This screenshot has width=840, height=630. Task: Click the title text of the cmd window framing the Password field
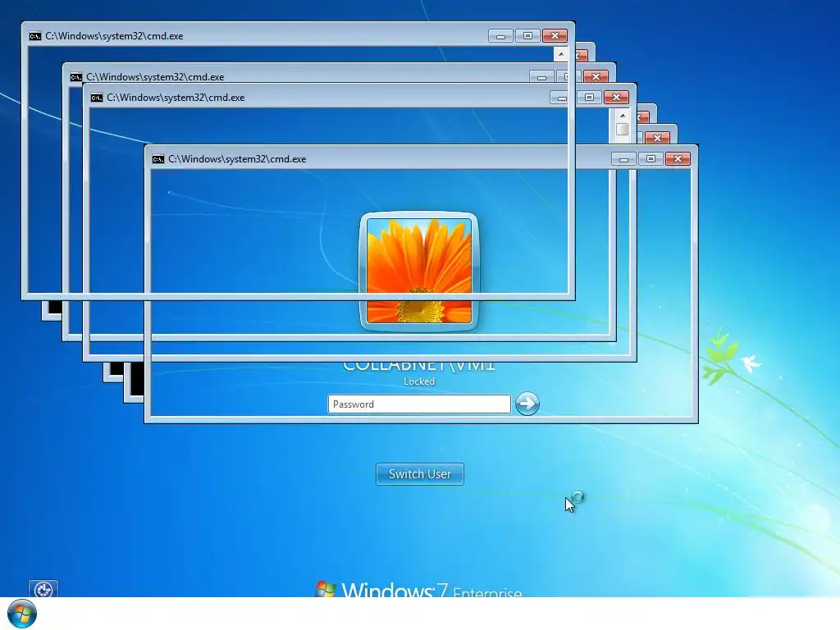[237, 159]
